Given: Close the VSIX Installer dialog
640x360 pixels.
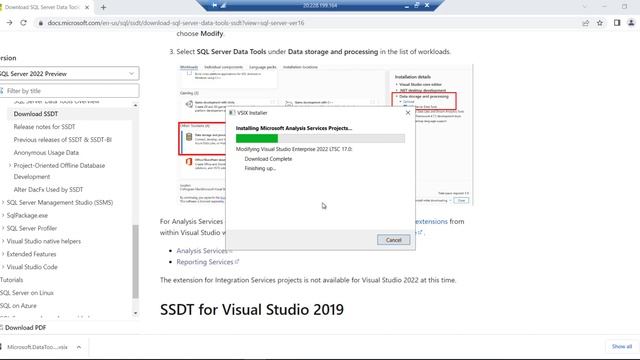Looking at the screenshot, I should [x=408, y=113].
